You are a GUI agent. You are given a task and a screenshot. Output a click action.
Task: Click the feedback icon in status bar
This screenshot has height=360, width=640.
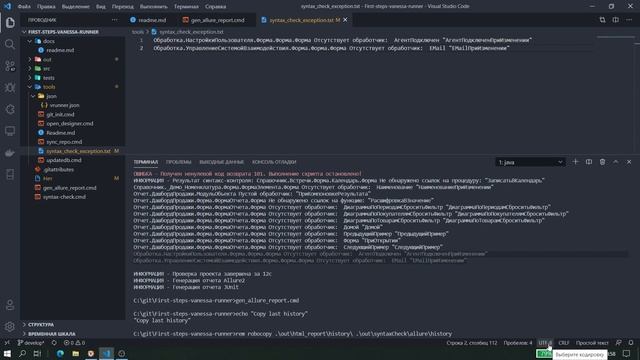coord(618,343)
